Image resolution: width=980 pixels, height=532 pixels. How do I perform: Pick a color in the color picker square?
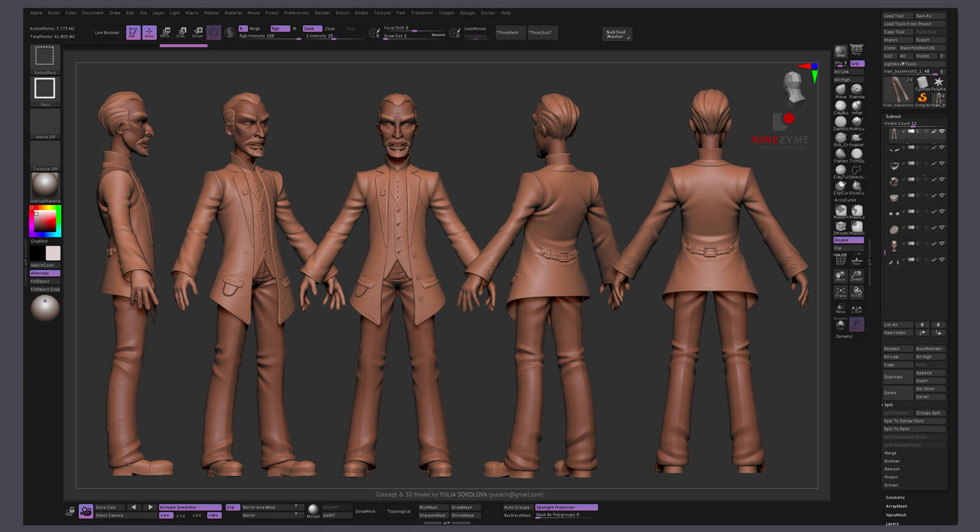pyautogui.click(x=45, y=222)
